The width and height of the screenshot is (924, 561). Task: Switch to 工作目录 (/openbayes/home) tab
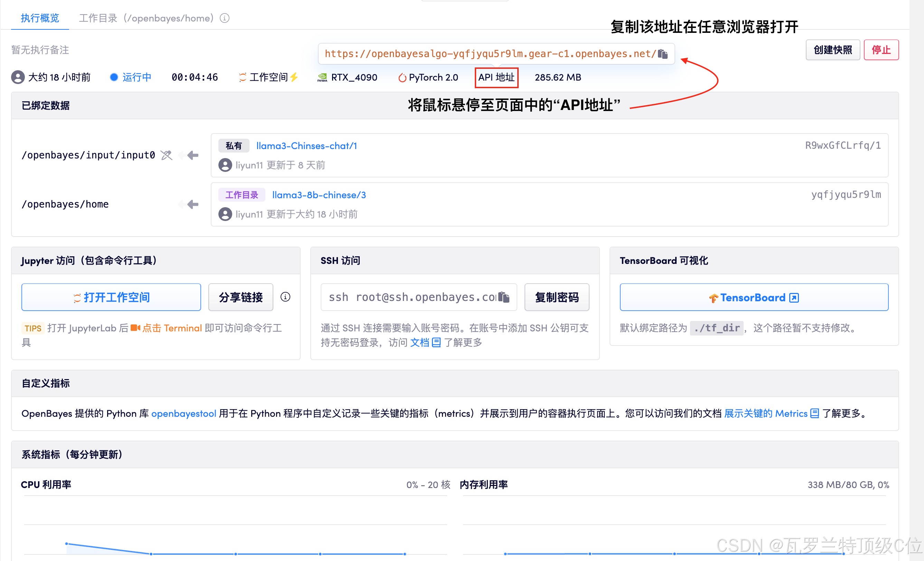click(146, 18)
